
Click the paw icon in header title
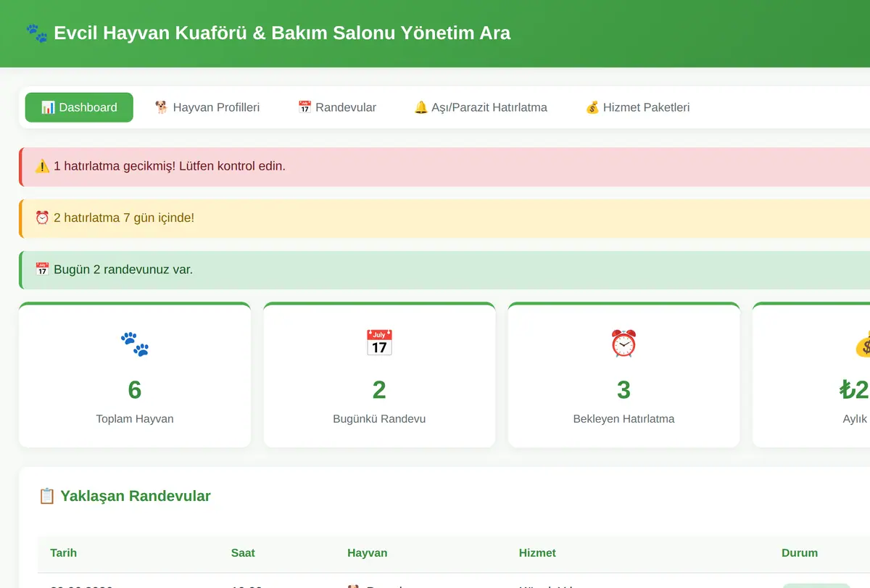(37, 33)
